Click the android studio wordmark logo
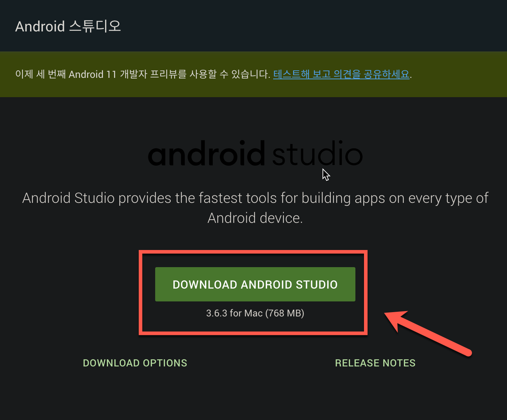 tap(255, 154)
